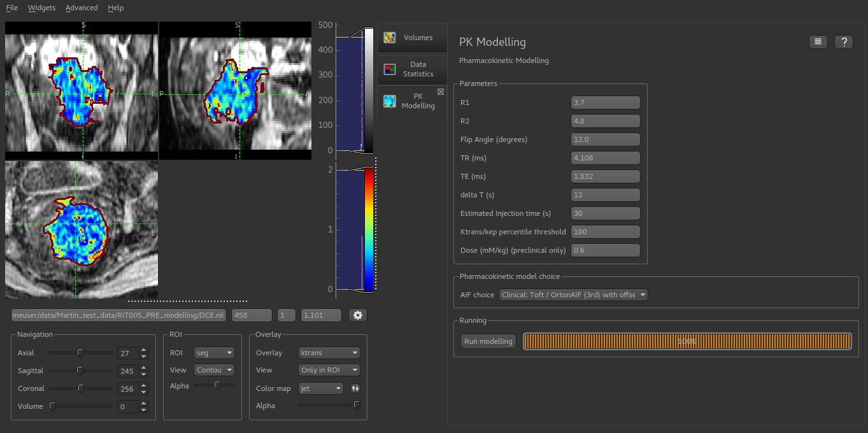Decrement the Coronal slice spinner
This screenshot has width=868, height=433.
tap(144, 391)
